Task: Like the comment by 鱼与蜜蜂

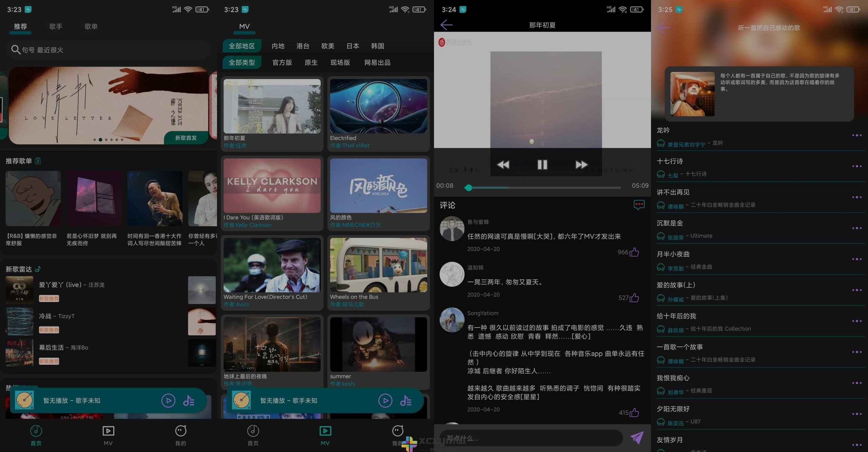Action: (x=635, y=252)
